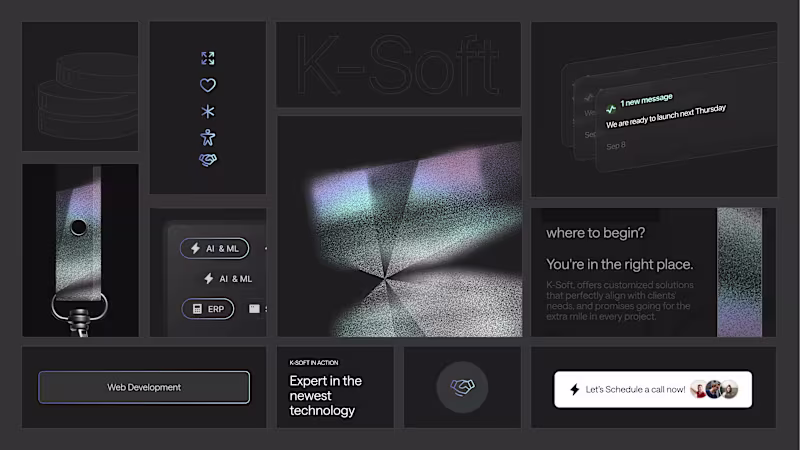The image size is (800, 450).
Task: Click the asterisk icon
Action: point(208,111)
